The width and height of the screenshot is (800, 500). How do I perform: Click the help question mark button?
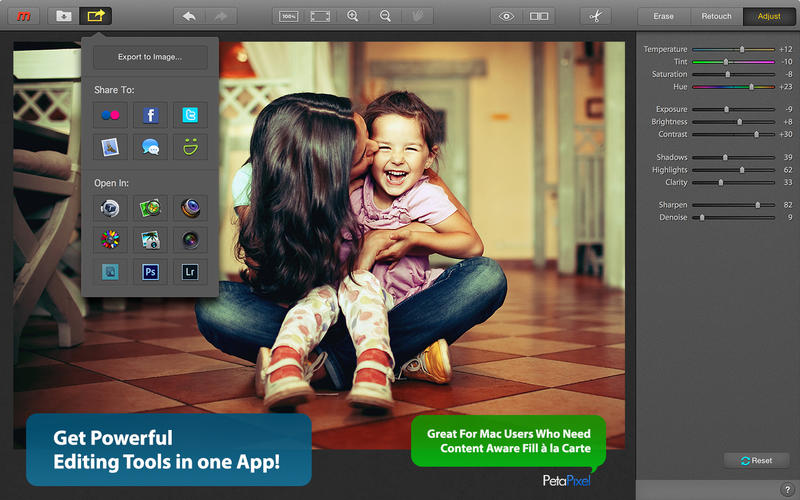tap(786, 489)
